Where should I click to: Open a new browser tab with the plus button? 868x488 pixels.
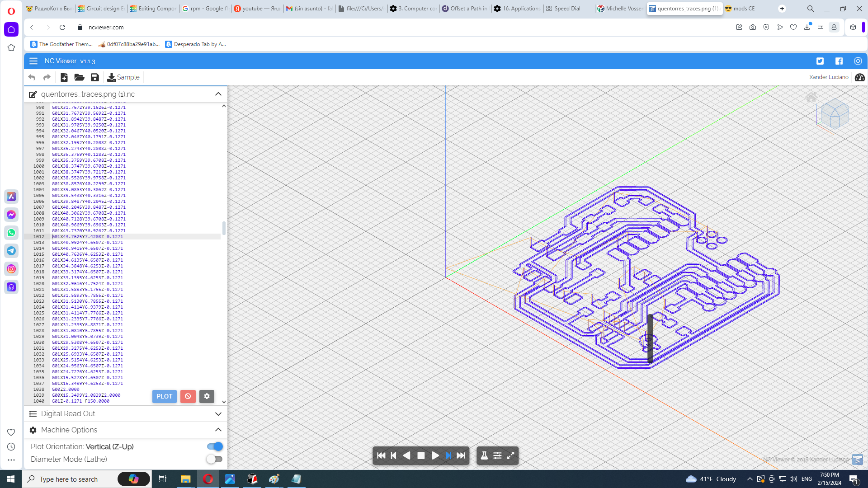(x=782, y=9)
